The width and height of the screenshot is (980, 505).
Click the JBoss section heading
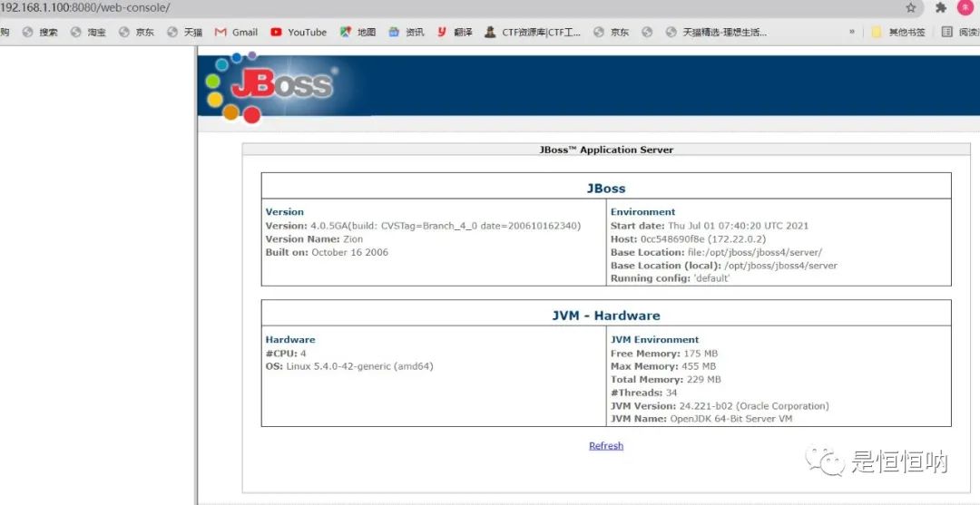pos(606,188)
